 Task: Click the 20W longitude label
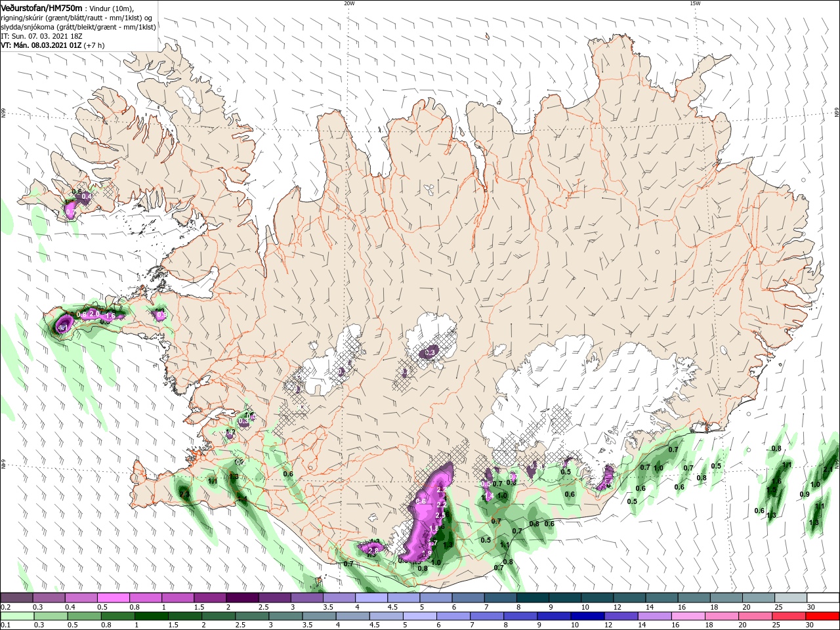click(349, 3)
